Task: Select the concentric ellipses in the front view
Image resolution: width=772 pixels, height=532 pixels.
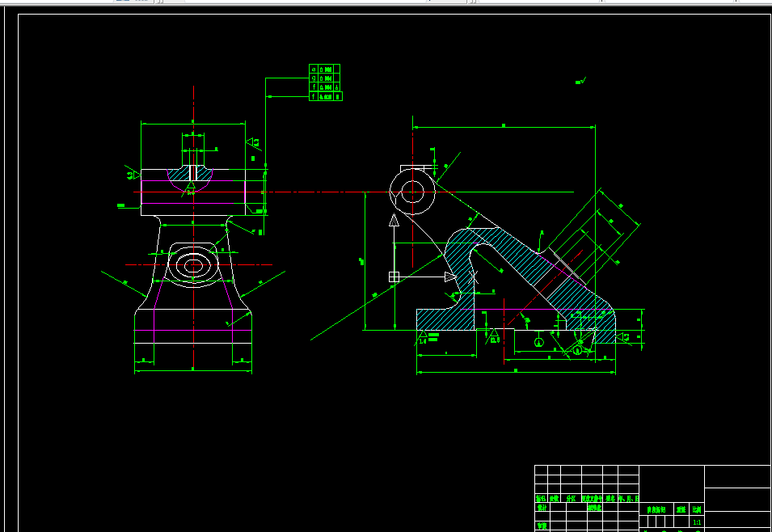Action: pyautogui.click(x=193, y=265)
